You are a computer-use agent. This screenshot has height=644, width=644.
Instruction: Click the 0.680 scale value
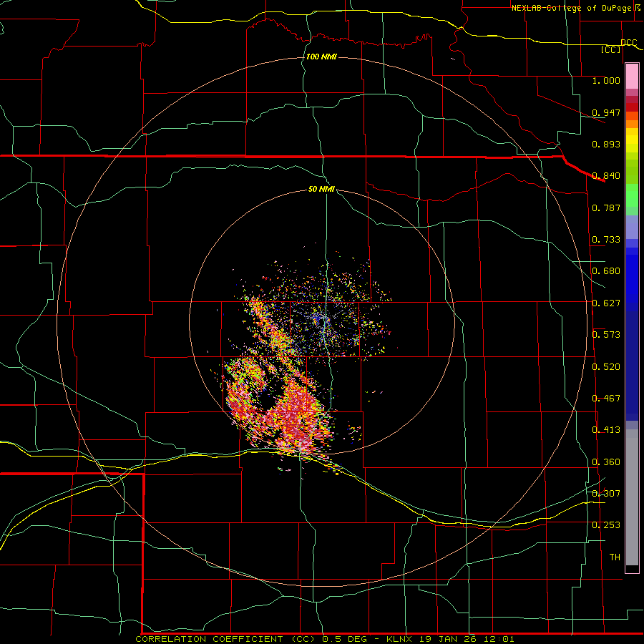pos(606,271)
